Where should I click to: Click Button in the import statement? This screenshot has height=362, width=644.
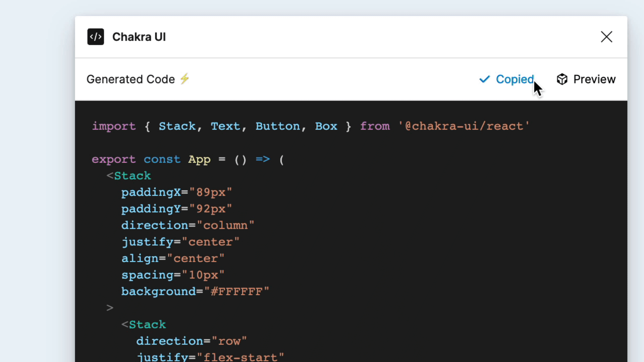(x=278, y=126)
